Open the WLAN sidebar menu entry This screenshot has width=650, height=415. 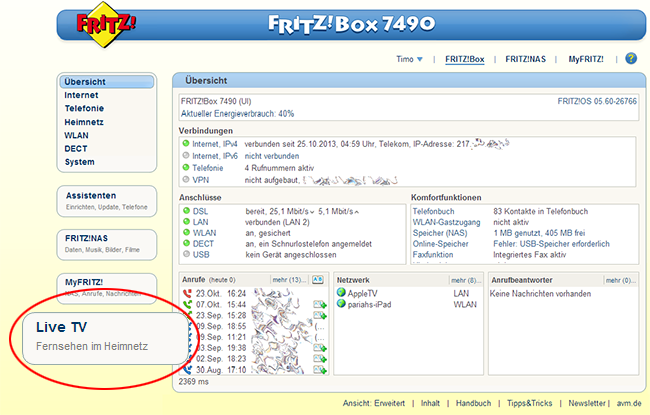(76, 135)
